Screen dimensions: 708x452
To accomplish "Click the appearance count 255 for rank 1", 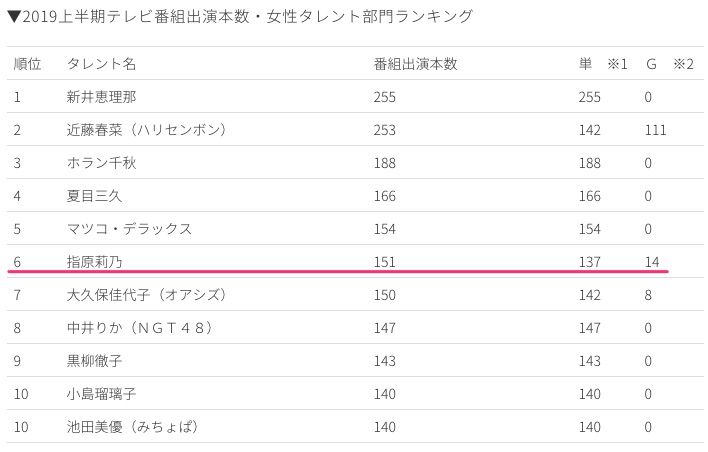I will click(385, 97).
